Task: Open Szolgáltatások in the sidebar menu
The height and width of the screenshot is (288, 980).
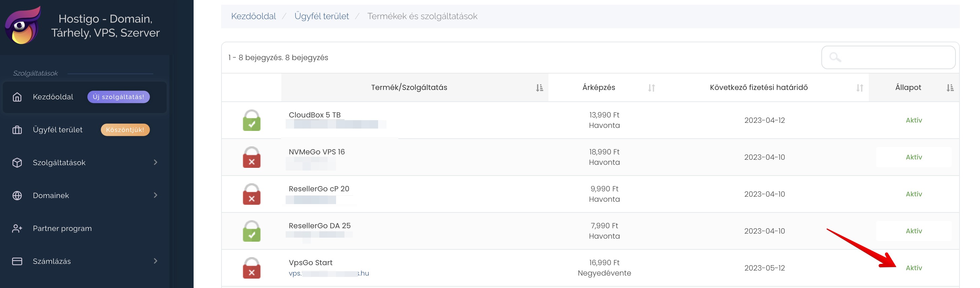Action: point(59,162)
